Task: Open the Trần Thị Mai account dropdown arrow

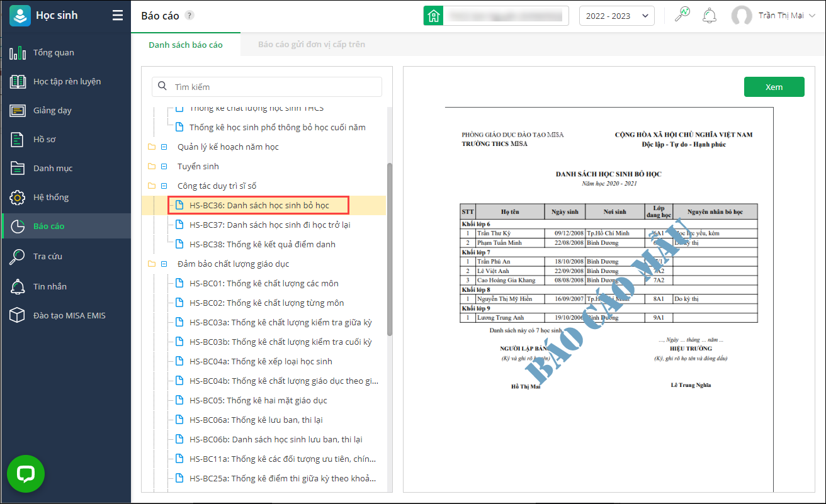Action: click(x=811, y=16)
